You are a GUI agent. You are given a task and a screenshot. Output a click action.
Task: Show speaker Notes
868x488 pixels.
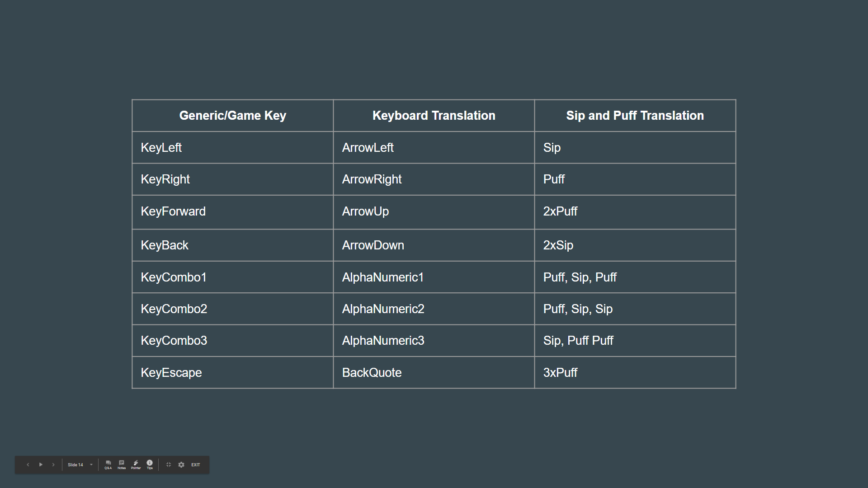click(x=122, y=465)
